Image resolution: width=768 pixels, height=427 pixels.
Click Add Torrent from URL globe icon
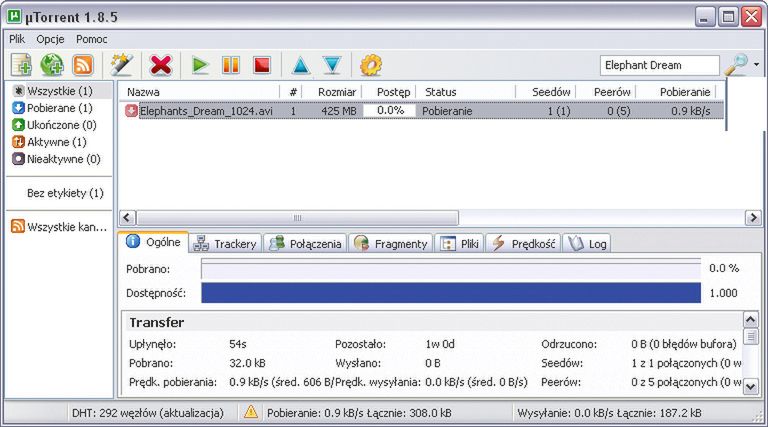coord(52,65)
